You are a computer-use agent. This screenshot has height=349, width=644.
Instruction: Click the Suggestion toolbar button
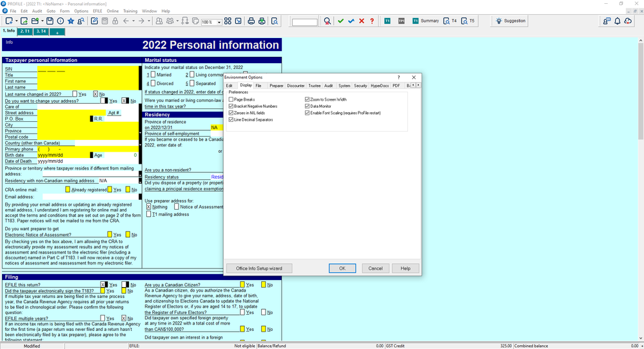[x=511, y=21]
